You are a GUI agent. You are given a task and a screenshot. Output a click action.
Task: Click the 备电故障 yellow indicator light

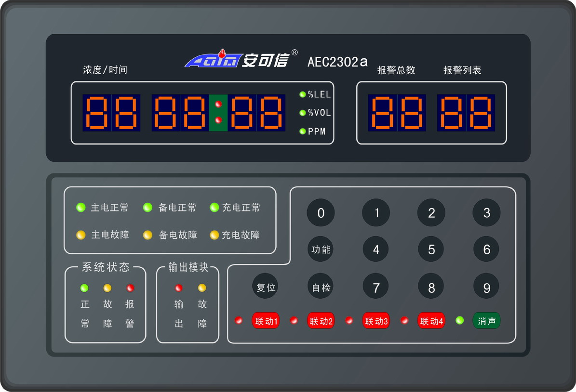tap(148, 235)
